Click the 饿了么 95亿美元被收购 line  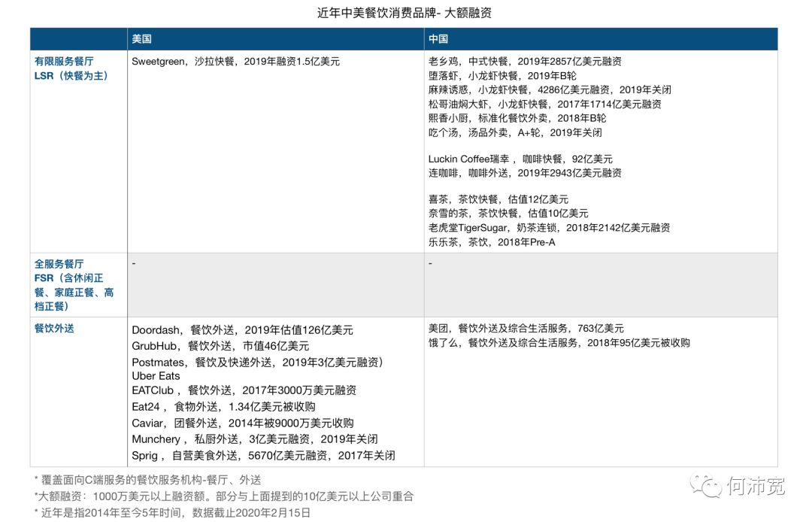559,343
